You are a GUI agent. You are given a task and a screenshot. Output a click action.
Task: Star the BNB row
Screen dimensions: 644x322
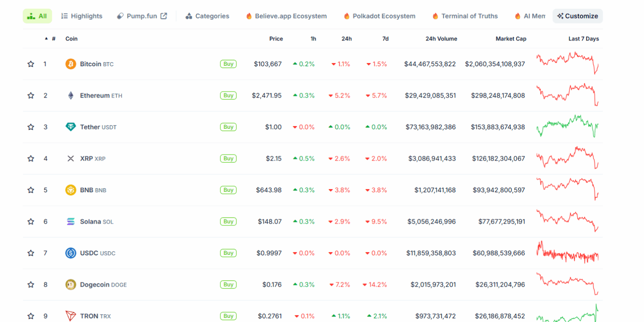click(x=31, y=190)
